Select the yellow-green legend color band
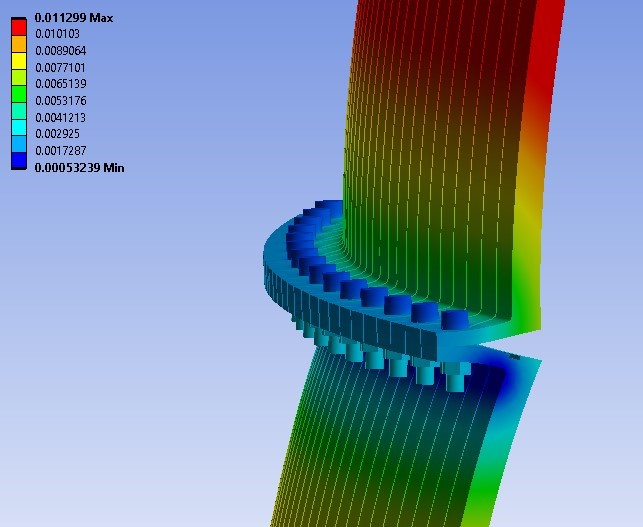 click(x=19, y=77)
